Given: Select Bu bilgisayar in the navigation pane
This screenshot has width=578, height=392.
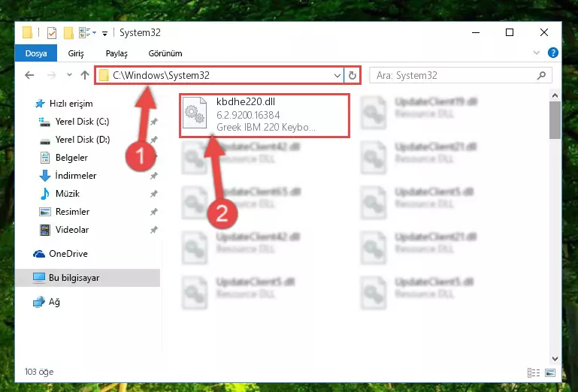Looking at the screenshot, I should pyautogui.click(x=88, y=278).
